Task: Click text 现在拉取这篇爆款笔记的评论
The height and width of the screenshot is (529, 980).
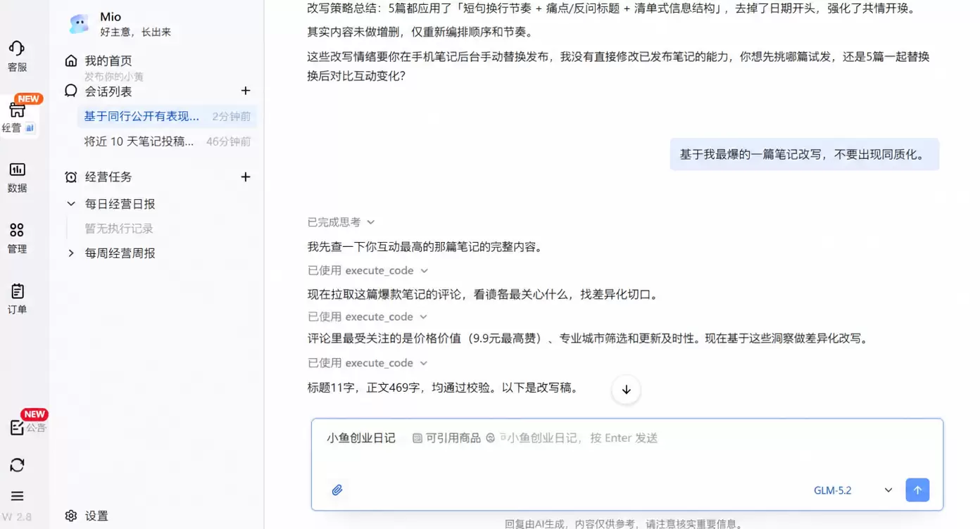Action: pos(484,294)
